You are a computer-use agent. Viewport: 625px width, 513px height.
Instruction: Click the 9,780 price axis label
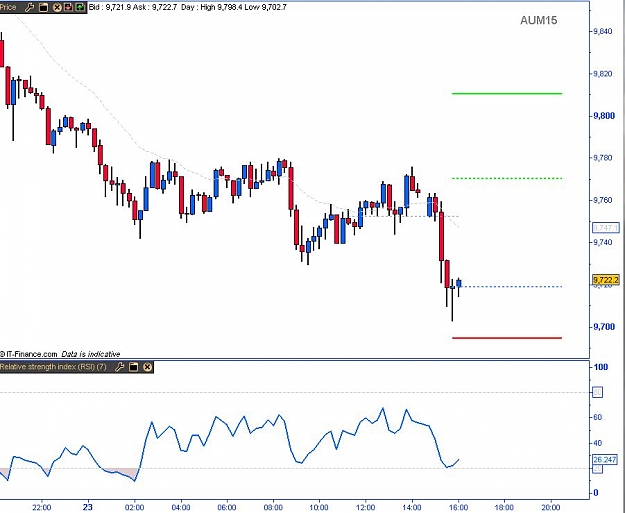click(603, 158)
